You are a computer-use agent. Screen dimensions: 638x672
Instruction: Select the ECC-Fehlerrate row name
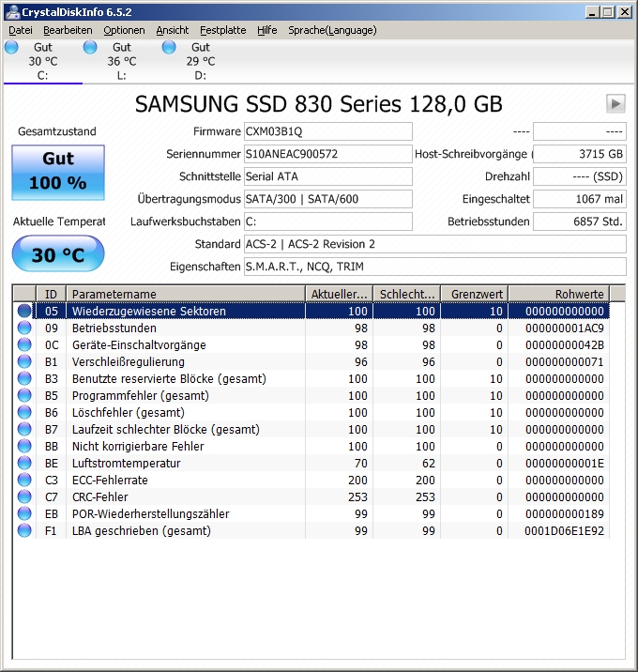pos(110,480)
